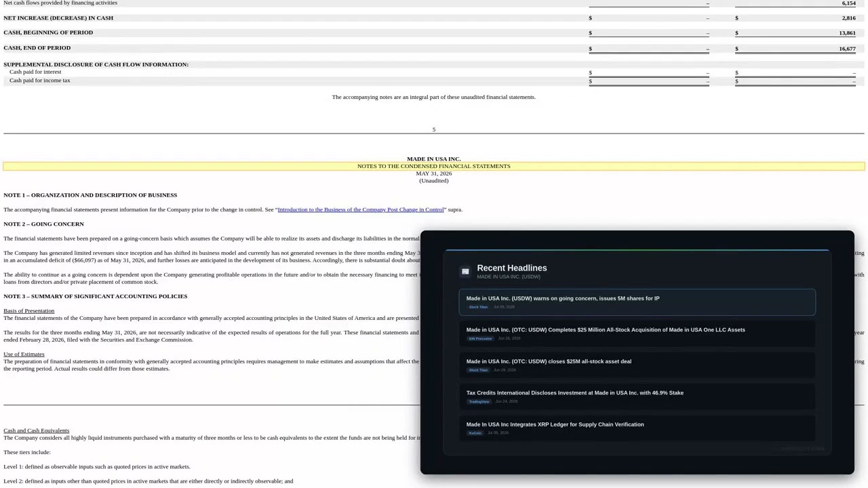Click the TradingView source tag
This screenshot has height=488, width=868.
point(479,401)
